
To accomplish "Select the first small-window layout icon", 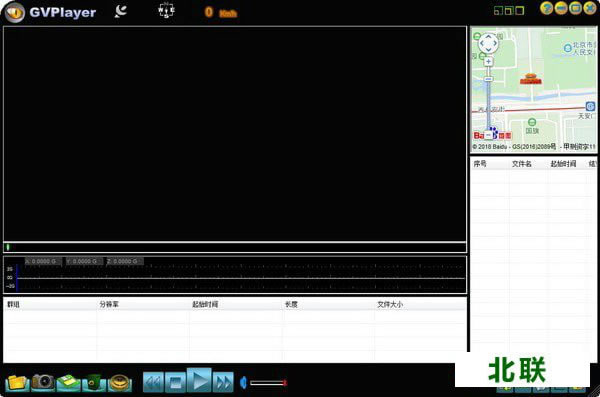I will [497, 11].
